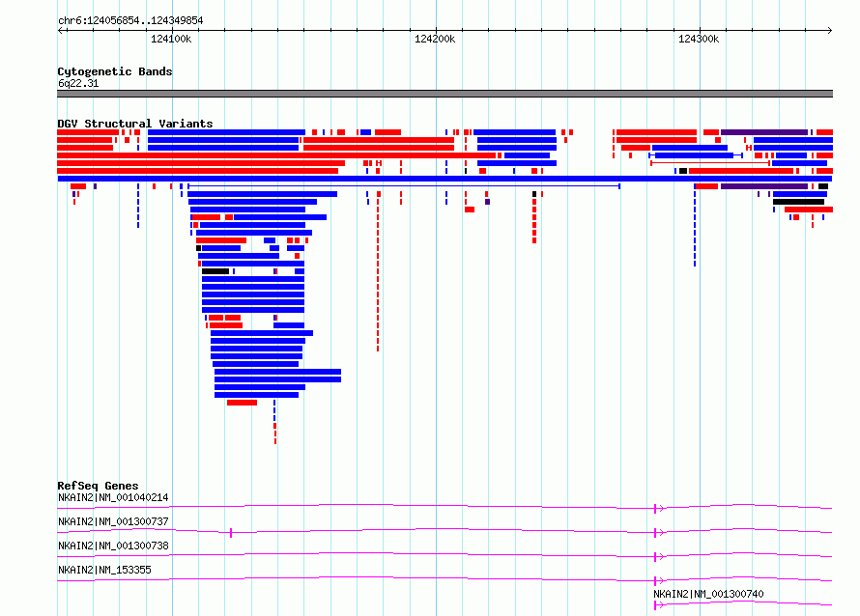Click the NM_001300740 transcript gene line

(x=743, y=604)
